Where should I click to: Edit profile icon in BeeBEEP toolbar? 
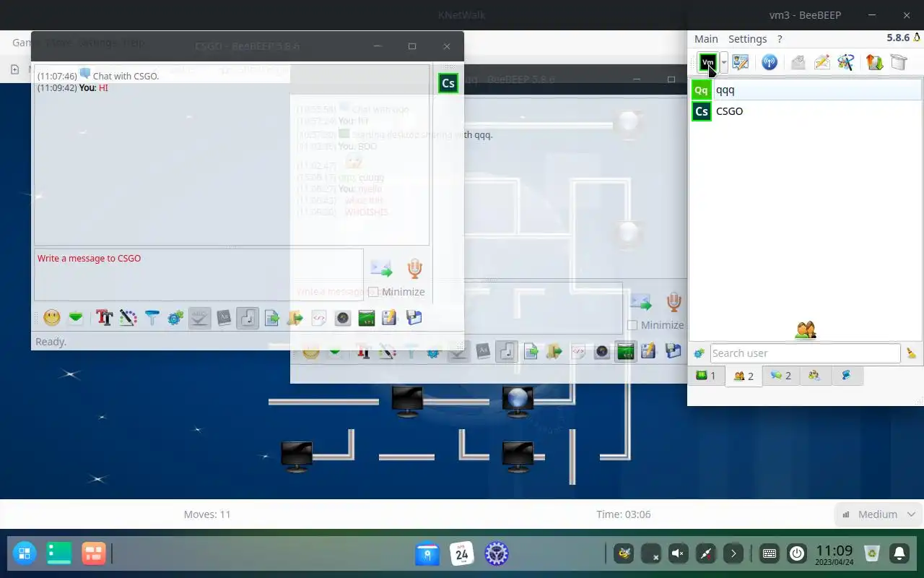[x=740, y=62]
